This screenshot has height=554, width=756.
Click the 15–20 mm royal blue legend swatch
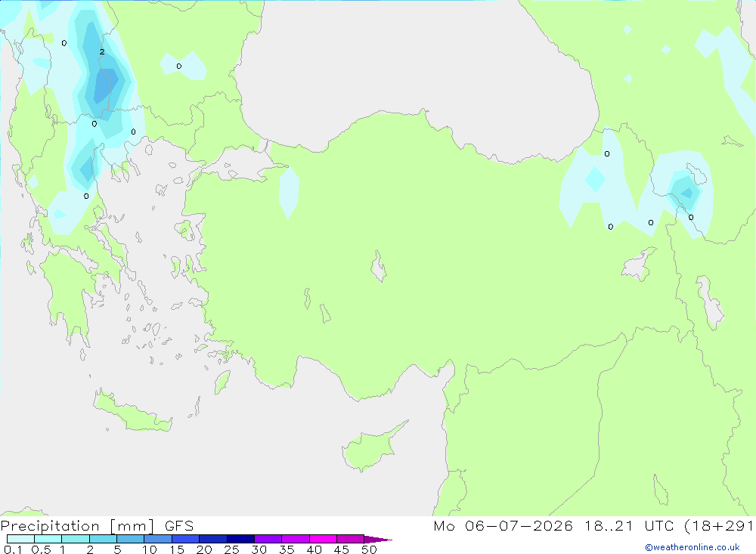(x=186, y=539)
